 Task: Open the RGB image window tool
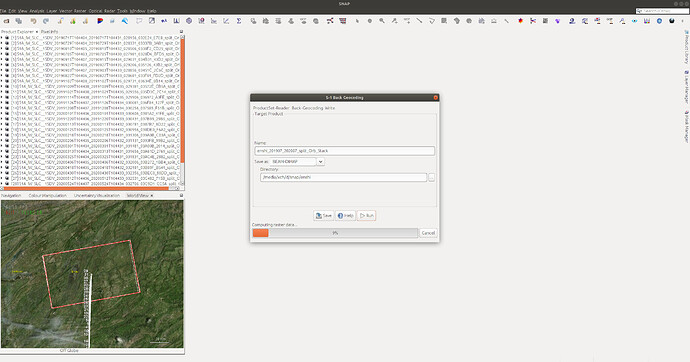point(100,21)
